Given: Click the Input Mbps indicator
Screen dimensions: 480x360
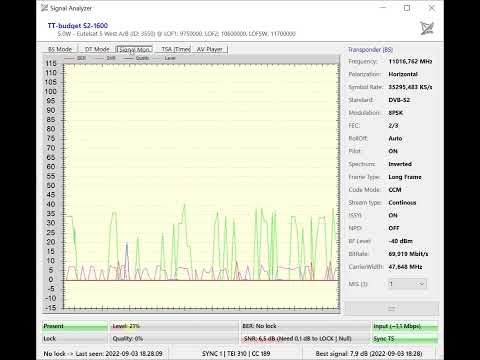Looking at the screenshot, I should [405, 326].
